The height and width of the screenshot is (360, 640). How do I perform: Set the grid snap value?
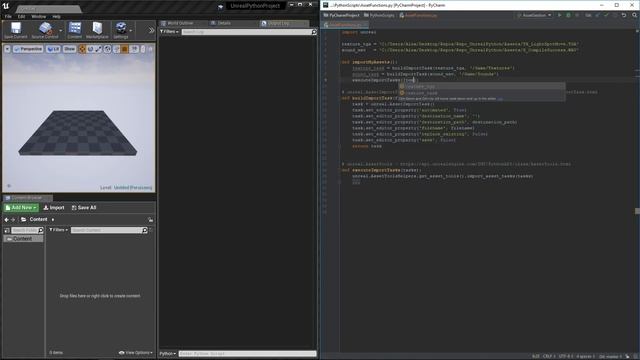coord(134,49)
